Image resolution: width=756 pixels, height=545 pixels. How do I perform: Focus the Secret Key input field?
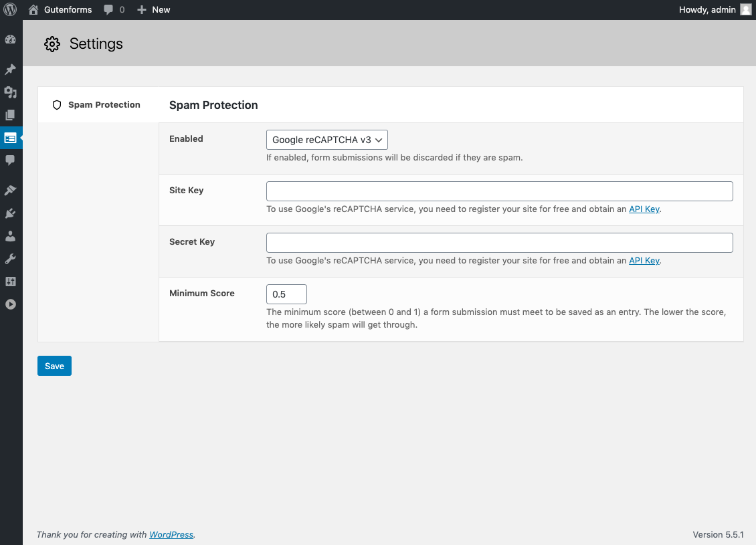click(500, 243)
